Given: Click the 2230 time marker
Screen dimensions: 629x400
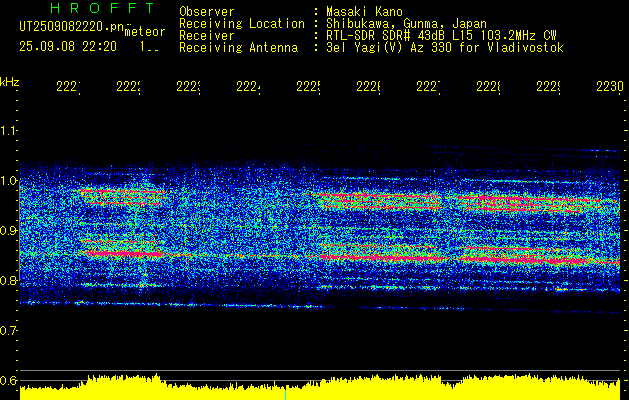Looking at the screenshot, I should [610, 87].
